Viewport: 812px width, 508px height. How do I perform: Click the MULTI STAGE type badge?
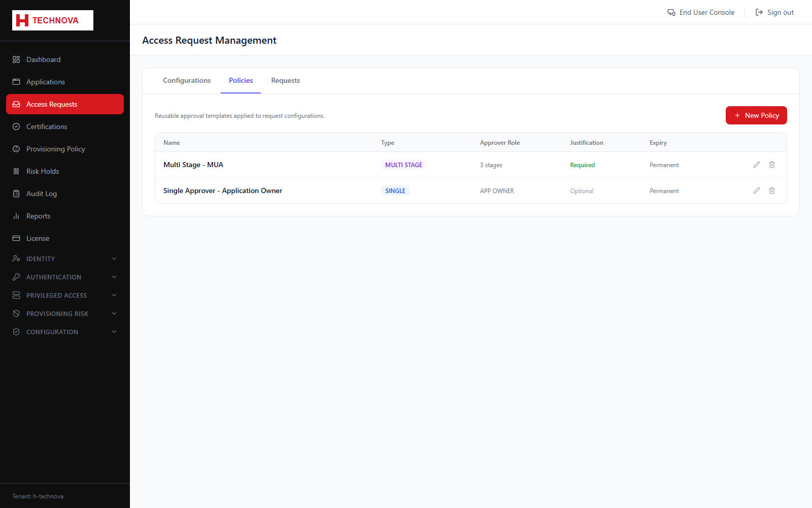point(403,165)
